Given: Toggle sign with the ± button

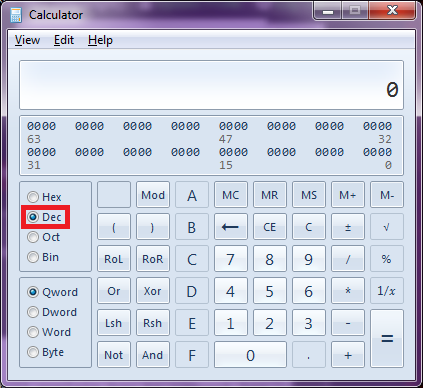Looking at the screenshot, I should click(x=348, y=227).
